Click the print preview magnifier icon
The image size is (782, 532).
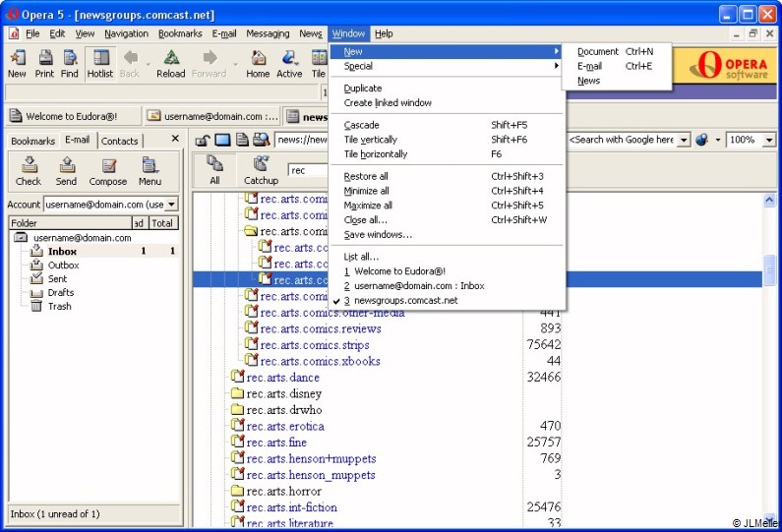point(261,140)
